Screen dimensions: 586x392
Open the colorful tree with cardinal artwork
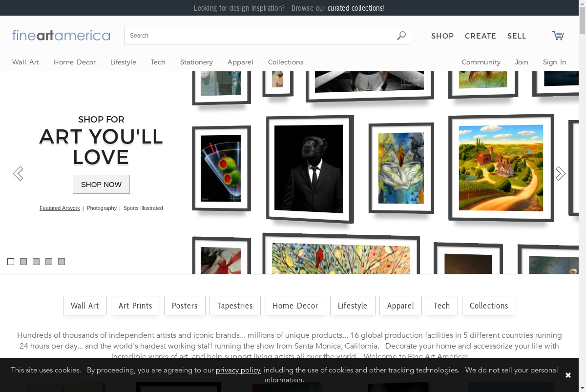coord(341,254)
